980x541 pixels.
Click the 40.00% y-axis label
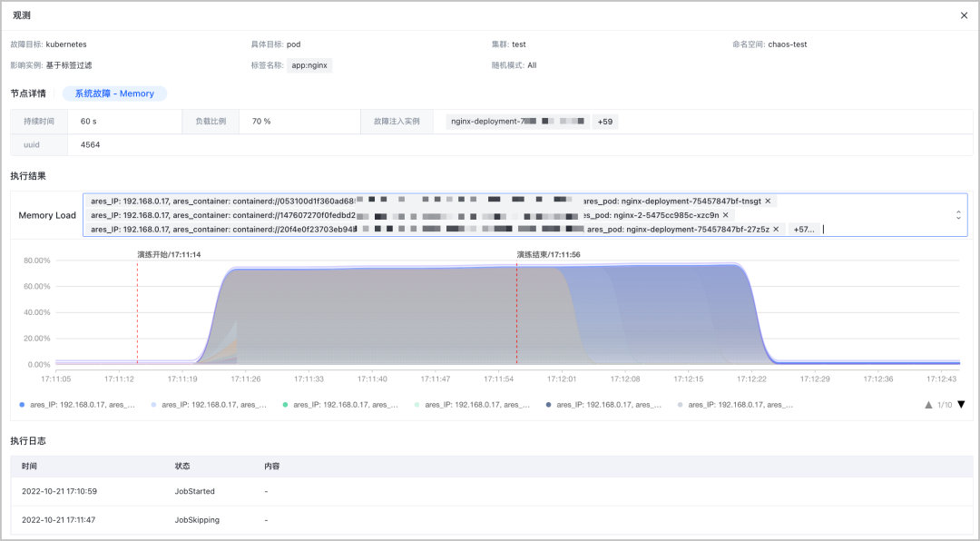point(37,312)
